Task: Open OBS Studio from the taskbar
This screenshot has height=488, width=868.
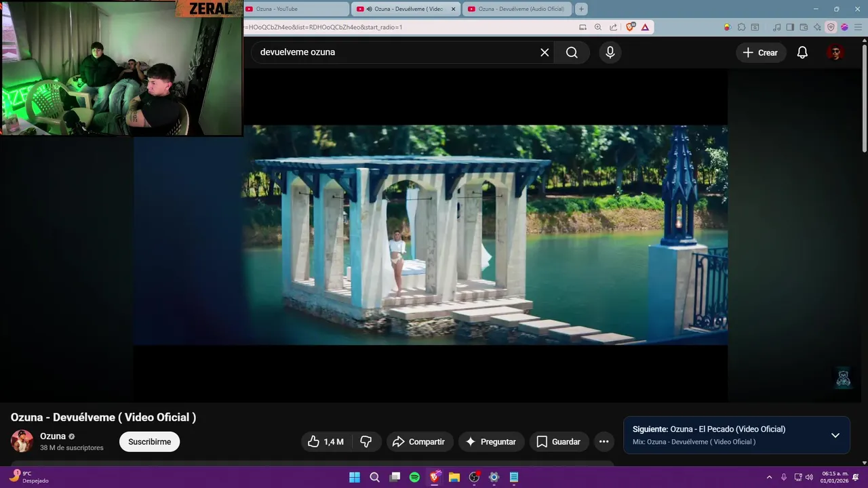Action: click(474, 477)
